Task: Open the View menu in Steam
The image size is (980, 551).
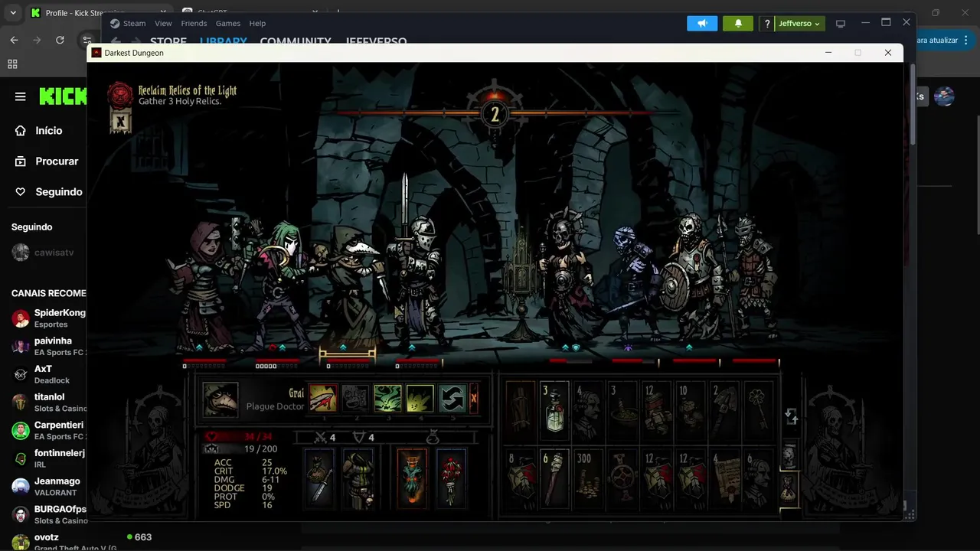Action: click(x=163, y=24)
